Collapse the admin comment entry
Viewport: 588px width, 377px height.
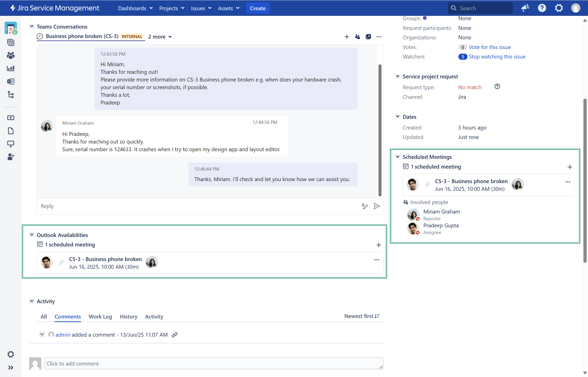coord(42,334)
